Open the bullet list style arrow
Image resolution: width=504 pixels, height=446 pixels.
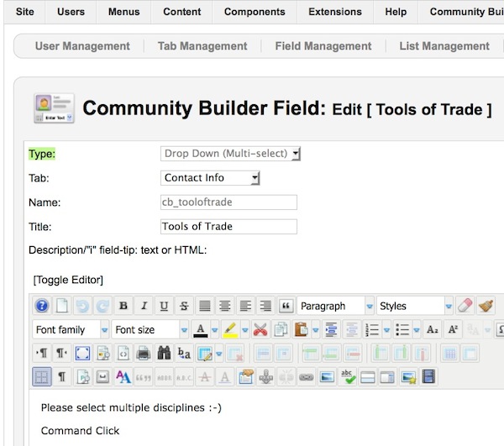417,330
